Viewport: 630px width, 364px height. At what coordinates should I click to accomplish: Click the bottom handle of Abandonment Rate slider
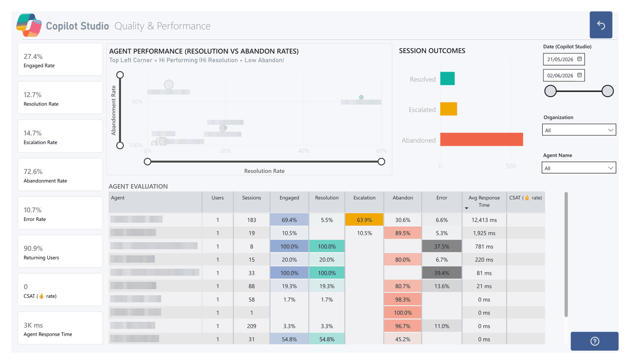[120, 145]
